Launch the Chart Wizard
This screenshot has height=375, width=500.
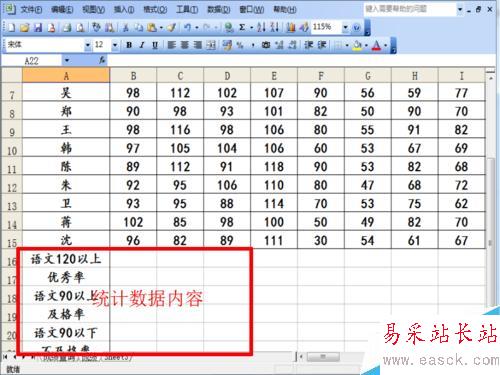(291, 27)
